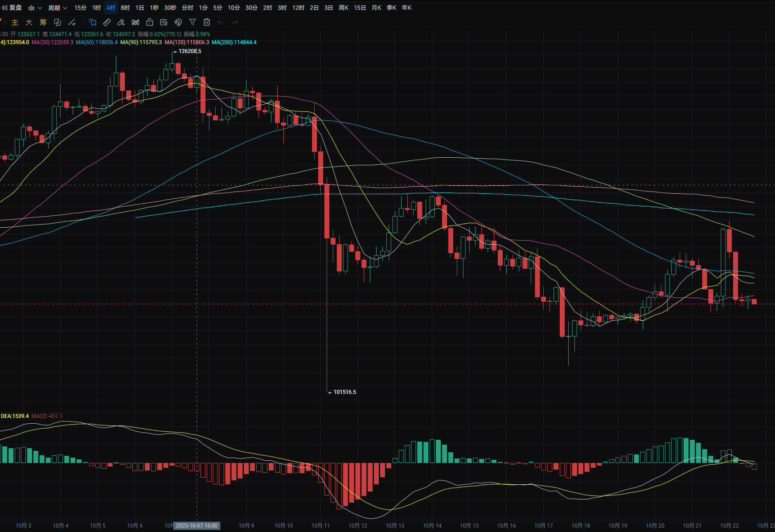The width and height of the screenshot is (775, 532).
Task: Click the MA(60) indicator label
Action: pos(97,42)
